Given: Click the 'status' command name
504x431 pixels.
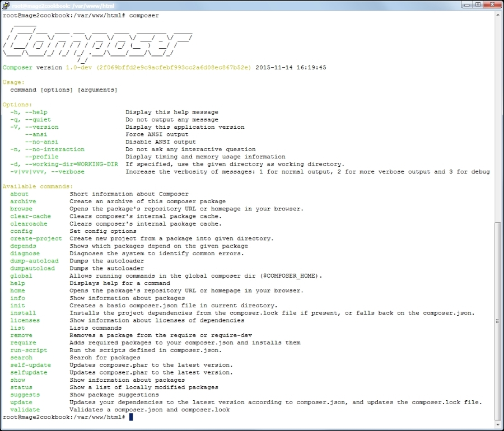Looking at the screenshot, I should [21, 387].
